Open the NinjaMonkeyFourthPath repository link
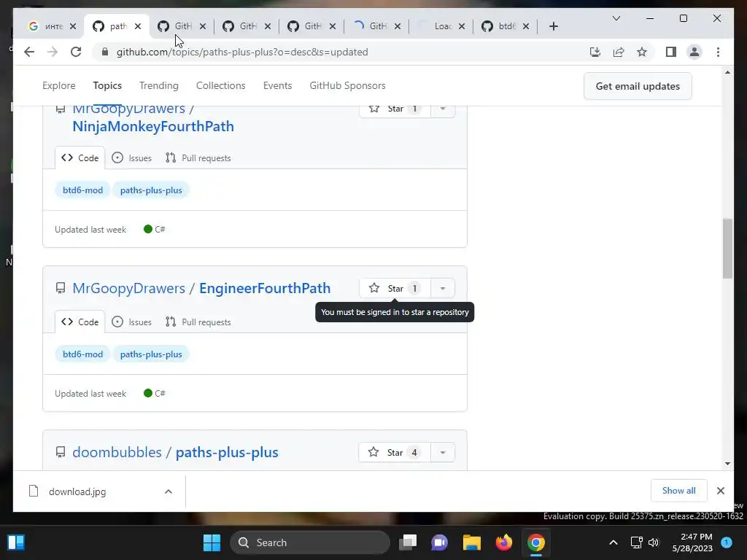Image resolution: width=747 pixels, height=560 pixels. 153,126
